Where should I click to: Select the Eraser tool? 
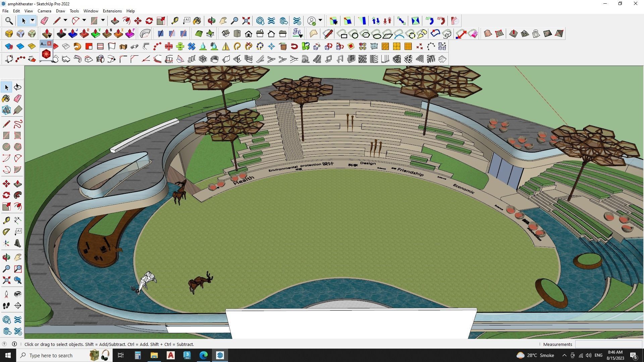[17, 98]
